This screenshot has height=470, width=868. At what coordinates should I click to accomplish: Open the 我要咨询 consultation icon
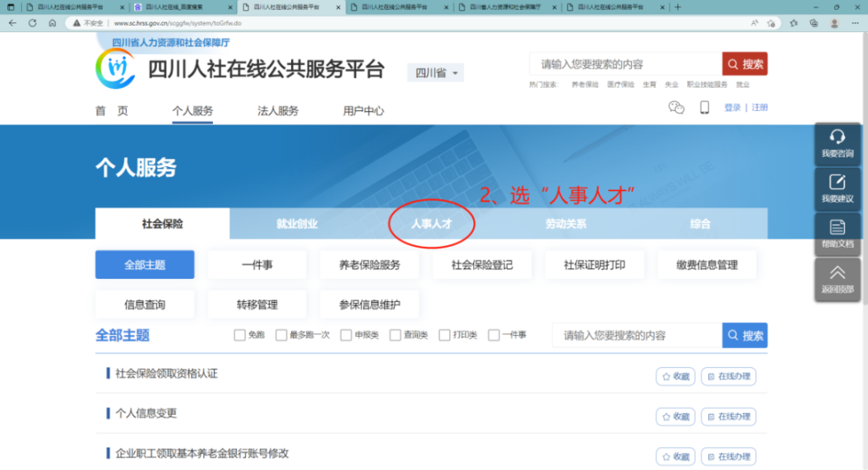tap(838, 145)
